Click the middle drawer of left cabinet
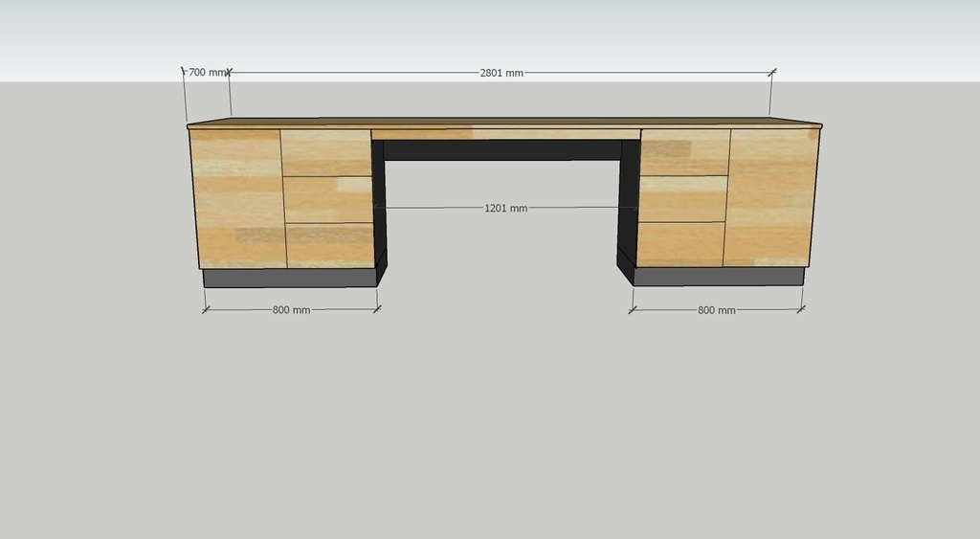This screenshot has width=980, height=539. point(328,200)
